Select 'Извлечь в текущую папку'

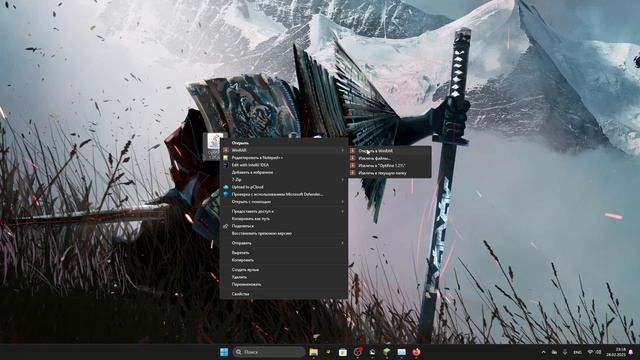pos(390,173)
